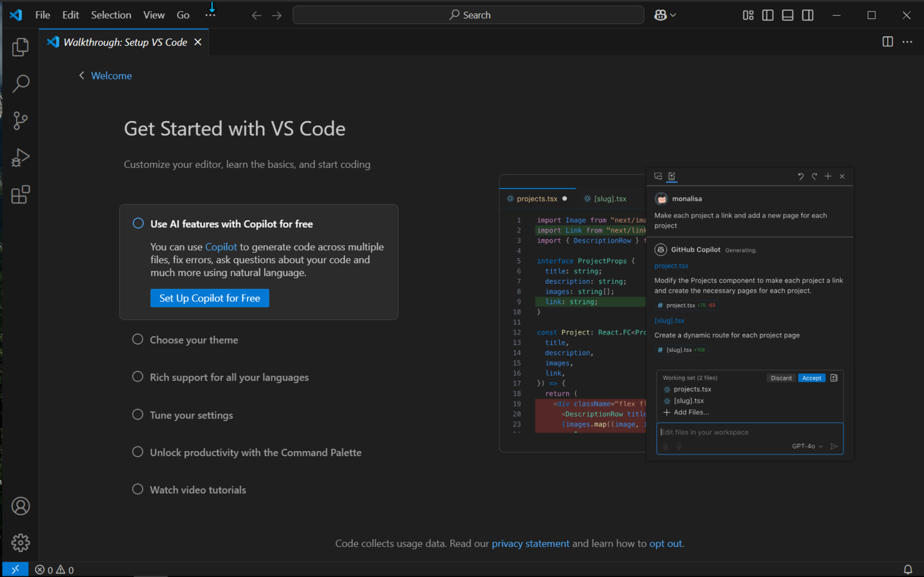Open the Selection menu
This screenshot has width=924, height=577.
[x=111, y=15]
